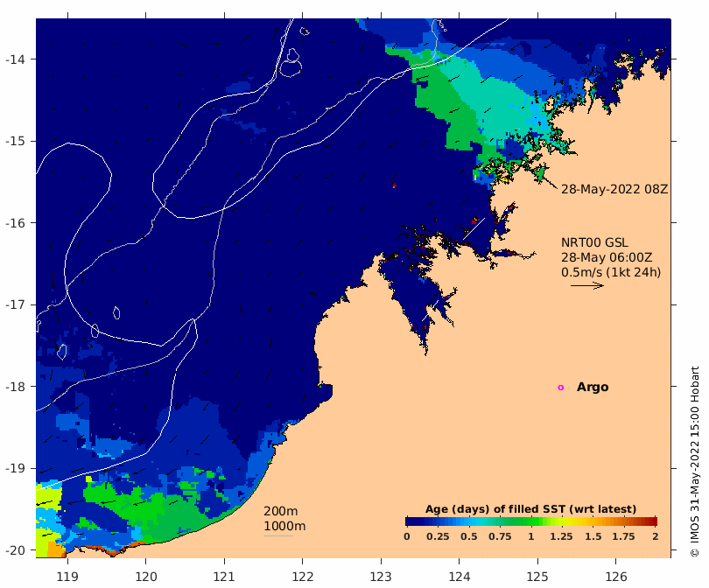The width and height of the screenshot is (709, 588).
Task: Click the SST age color bar
Action: [530, 521]
